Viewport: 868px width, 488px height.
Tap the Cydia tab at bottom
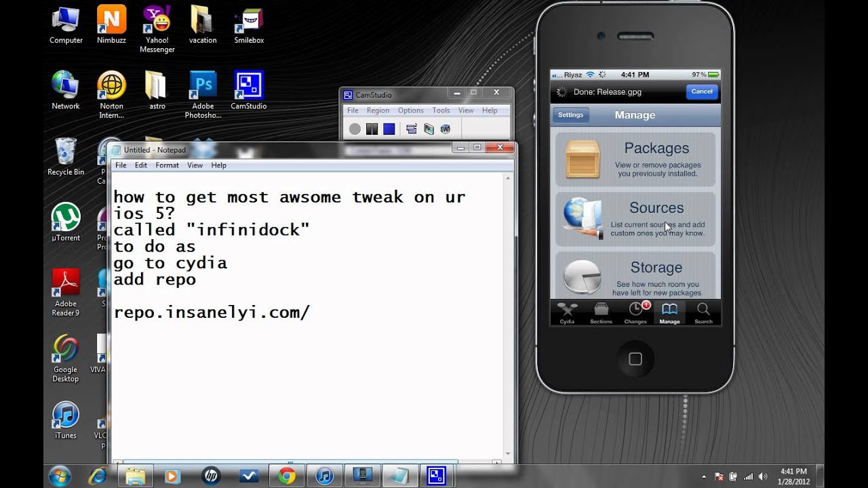pos(567,312)
